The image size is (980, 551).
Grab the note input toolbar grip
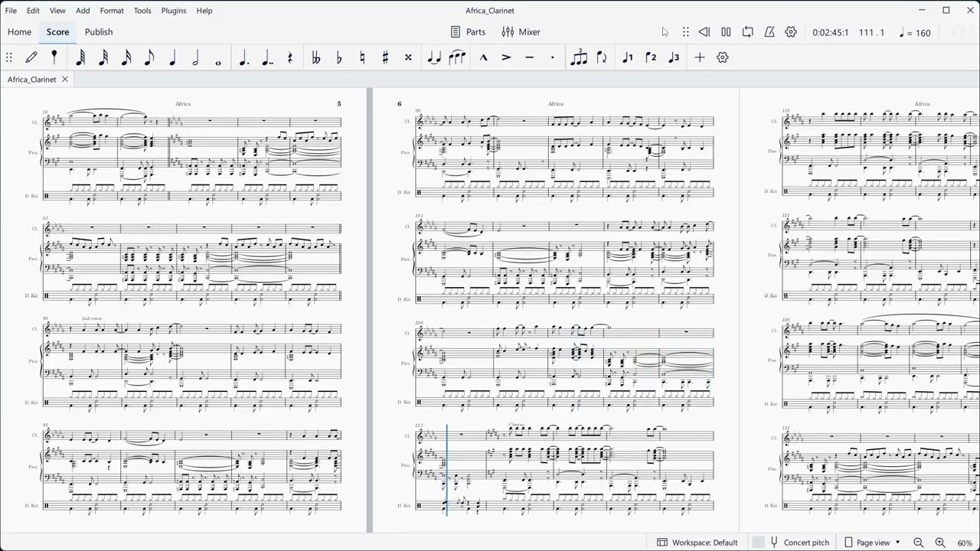(x=9, y=57)
